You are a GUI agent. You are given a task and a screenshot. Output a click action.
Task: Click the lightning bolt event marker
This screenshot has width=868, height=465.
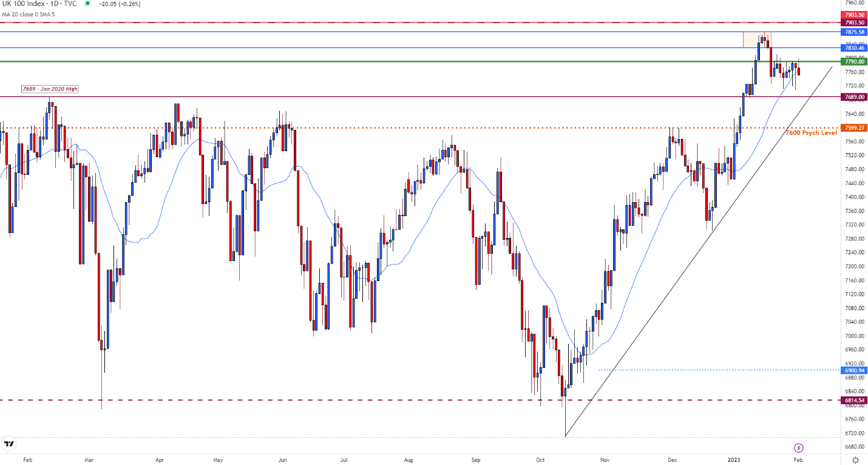(799, 448)
